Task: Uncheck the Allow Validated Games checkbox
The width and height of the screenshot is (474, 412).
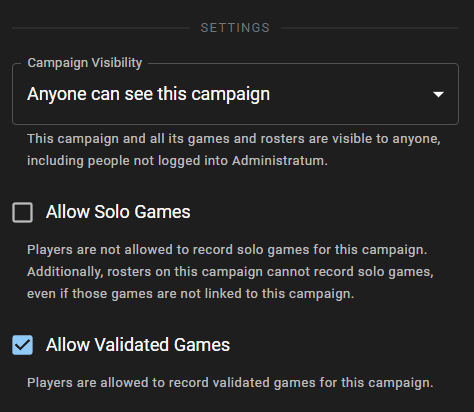Action: 22,345
